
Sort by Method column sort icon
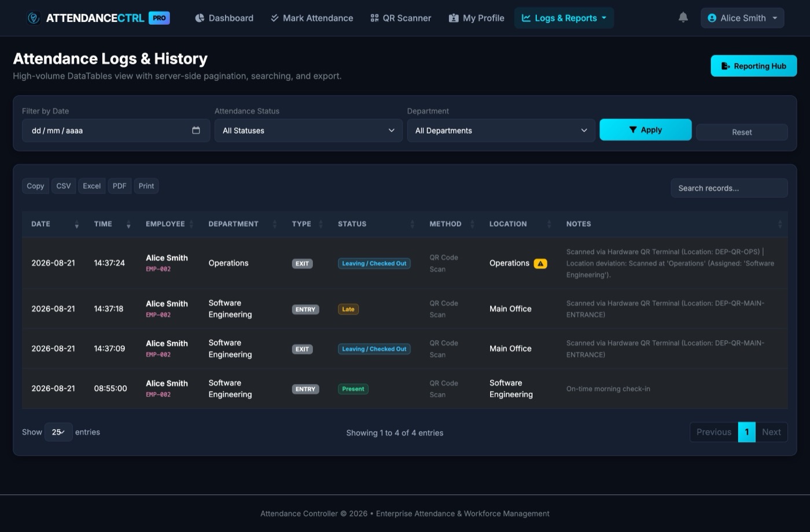pyautogui.click(x=473, y=224)
